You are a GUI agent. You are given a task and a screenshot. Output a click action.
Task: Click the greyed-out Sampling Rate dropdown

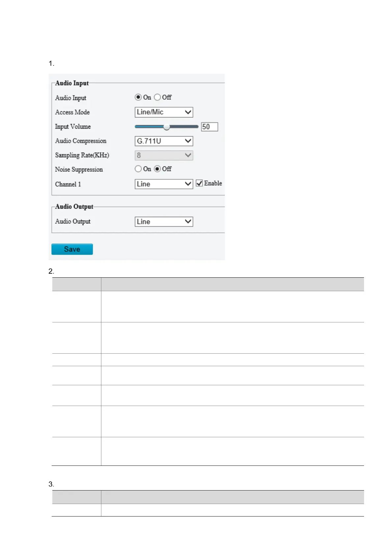point(164,155)
